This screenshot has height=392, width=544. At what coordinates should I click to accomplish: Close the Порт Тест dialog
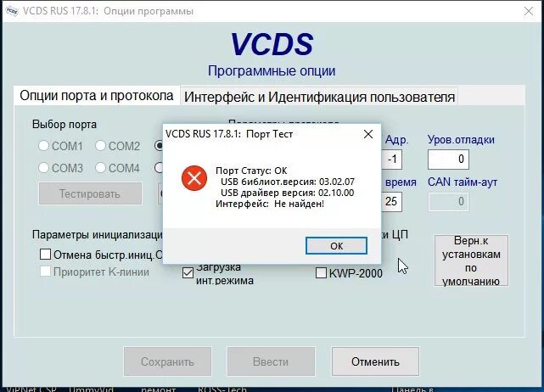(x=368, y=134)
